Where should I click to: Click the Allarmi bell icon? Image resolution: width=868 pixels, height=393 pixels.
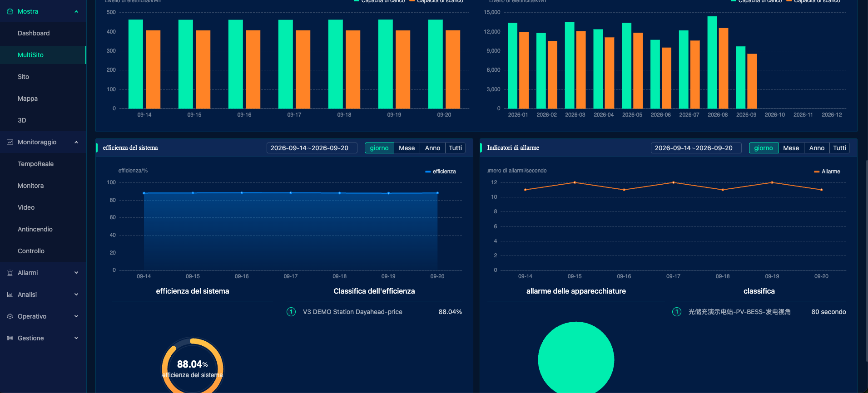point(10,273)
